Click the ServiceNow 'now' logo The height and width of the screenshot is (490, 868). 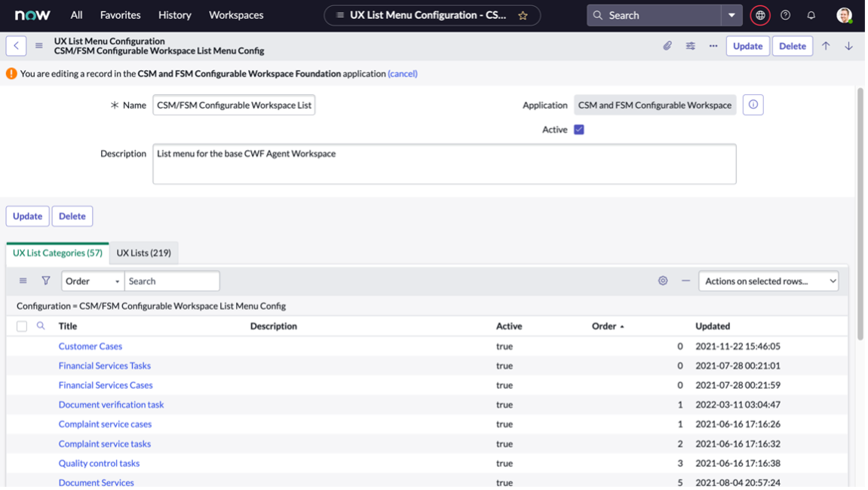pos(32,15)
